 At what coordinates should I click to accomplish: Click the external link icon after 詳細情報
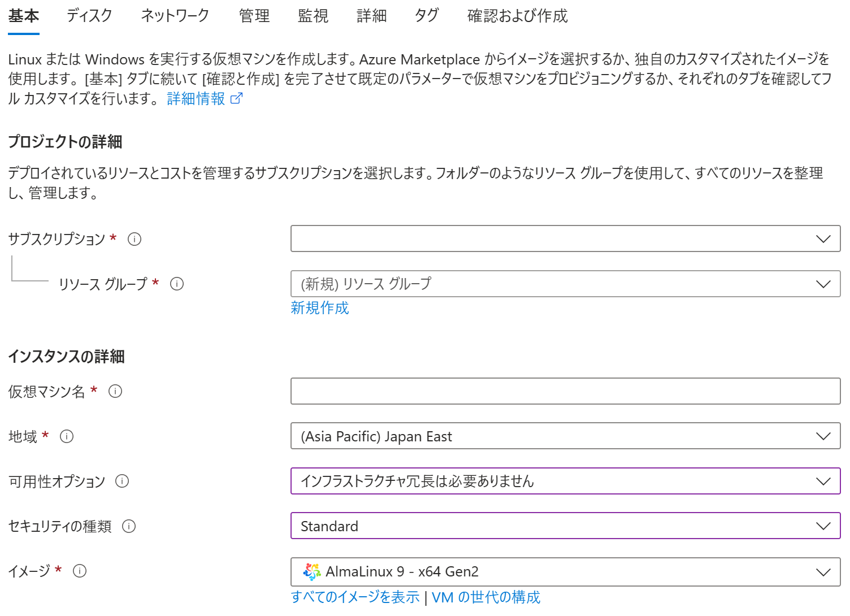(237, 98)
